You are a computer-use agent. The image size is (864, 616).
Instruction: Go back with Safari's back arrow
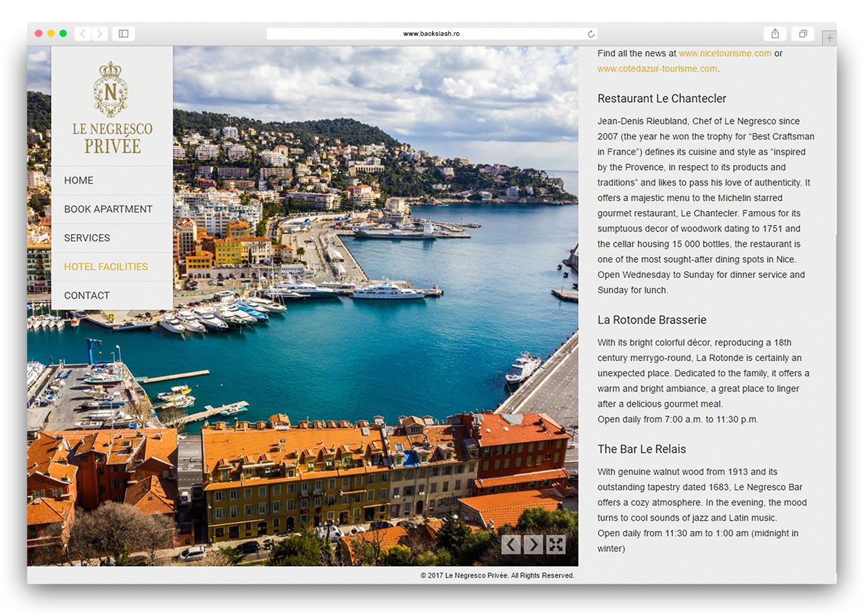pos(83,34)
